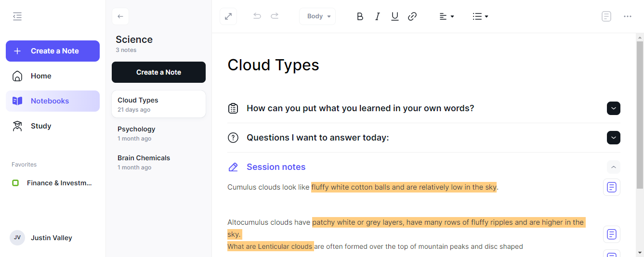This screenshot has width=644, height=257.
Task: Toggle italic formatting
Action: pos(378,16)
